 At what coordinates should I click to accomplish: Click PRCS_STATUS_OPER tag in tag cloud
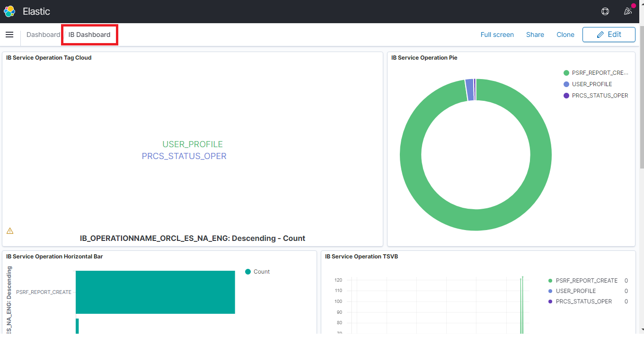(x=184, y=156)
